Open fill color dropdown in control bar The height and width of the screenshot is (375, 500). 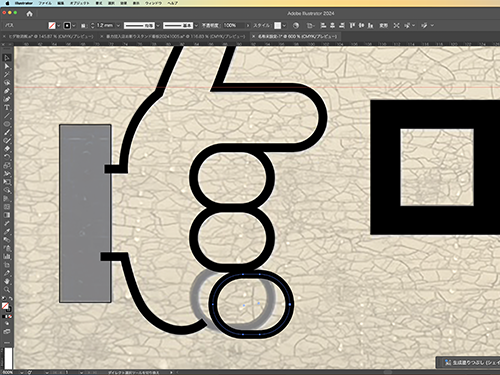tap(59, 25)
